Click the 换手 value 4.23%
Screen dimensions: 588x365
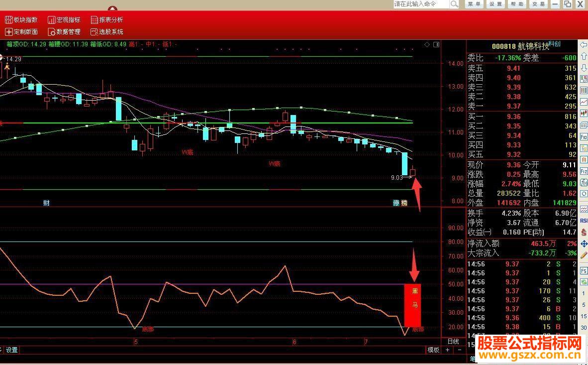pyautogui.click(x=511, y=213)
